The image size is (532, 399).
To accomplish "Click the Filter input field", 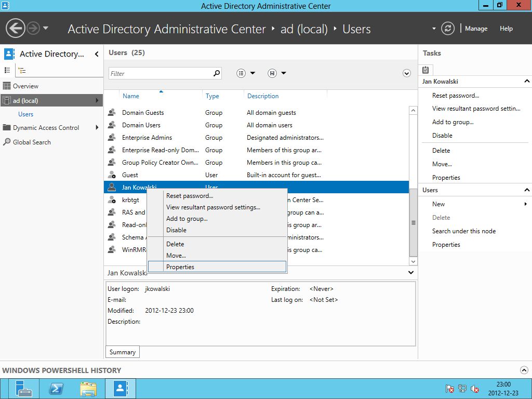I will click(x=161, y=73).
